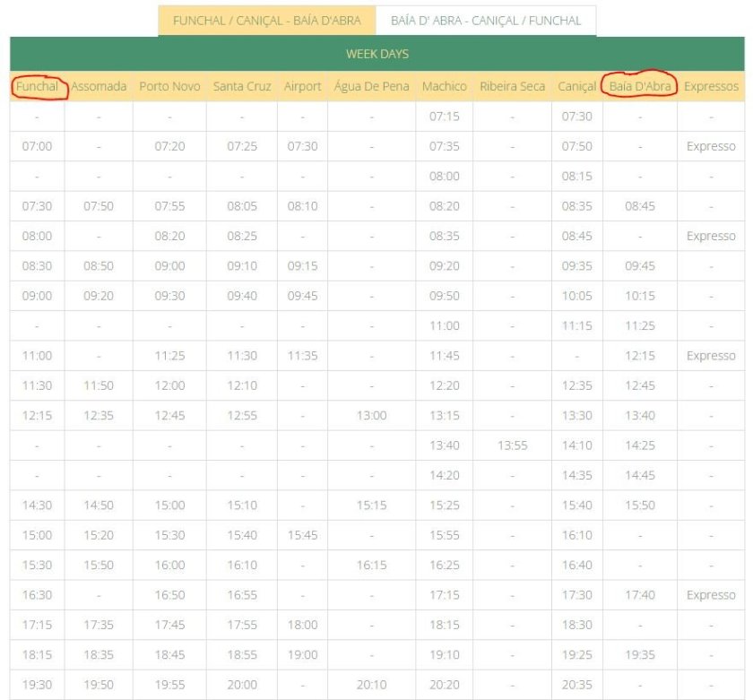
Task: Click the Porto Novo column header
Action: [x=169, y=87]
